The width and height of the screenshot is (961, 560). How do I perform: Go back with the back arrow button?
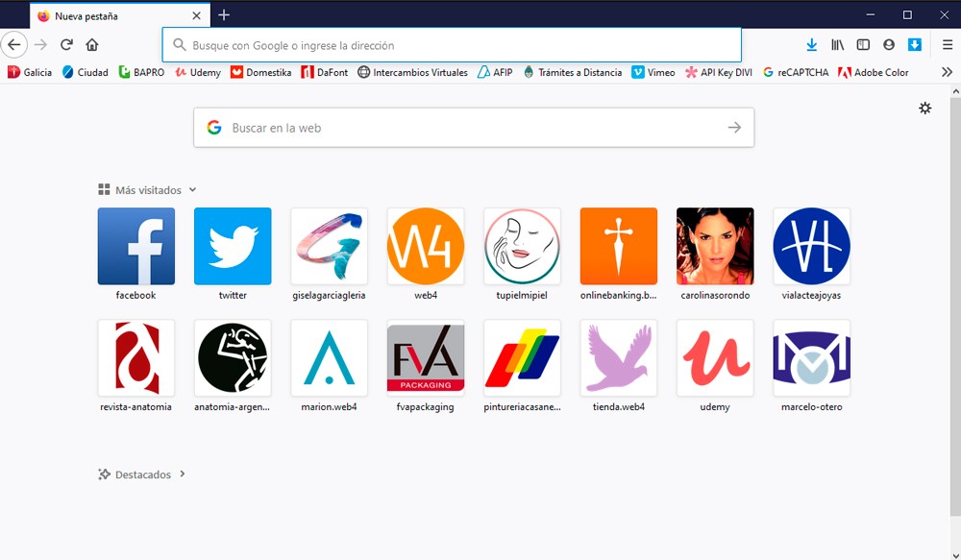(x=13, y=45)
